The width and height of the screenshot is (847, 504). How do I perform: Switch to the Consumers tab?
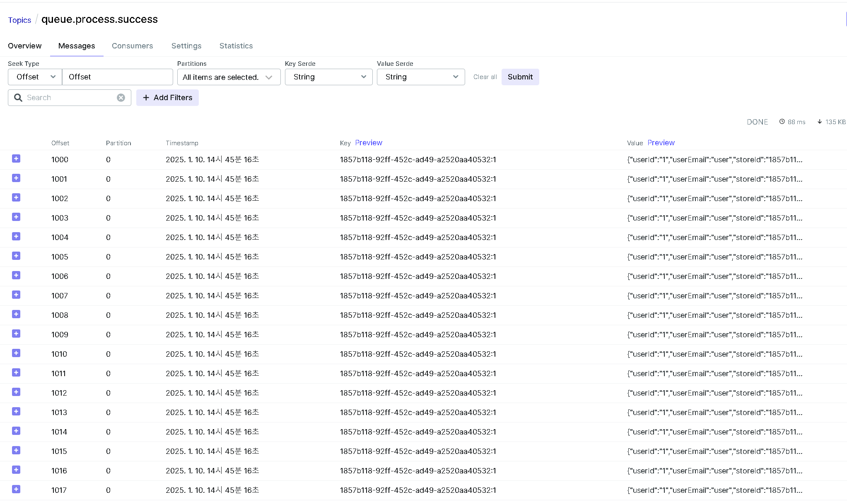[132, 46]
